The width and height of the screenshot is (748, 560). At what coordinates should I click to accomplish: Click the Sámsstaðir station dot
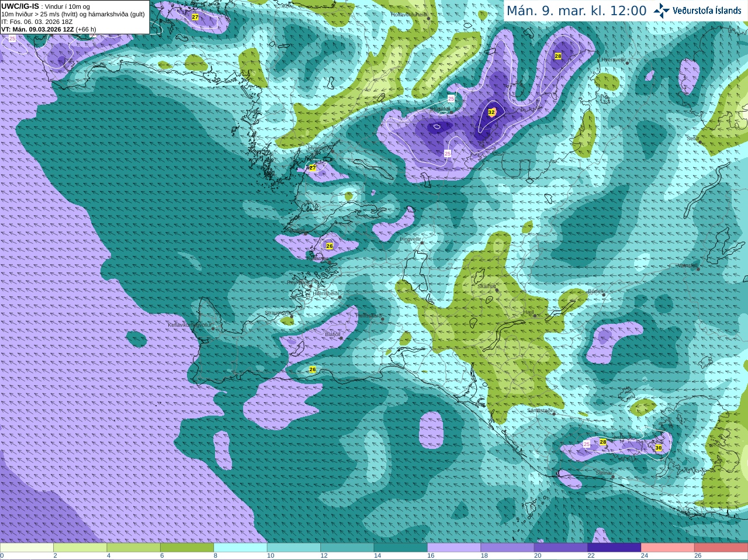[x=554, y=414]
